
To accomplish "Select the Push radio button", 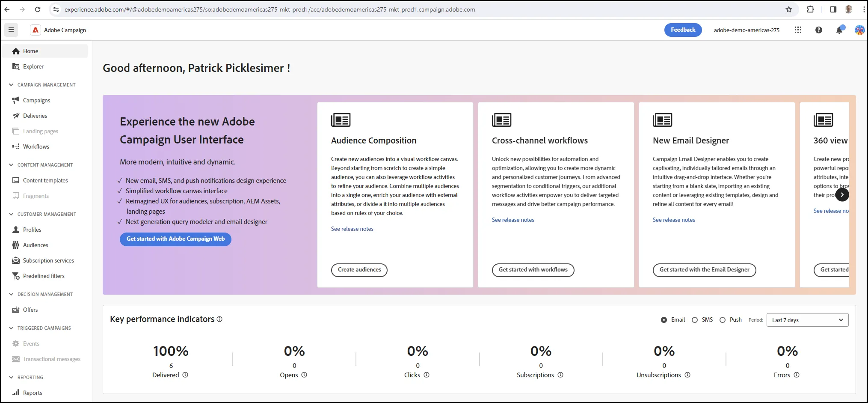I will [723, 320].
